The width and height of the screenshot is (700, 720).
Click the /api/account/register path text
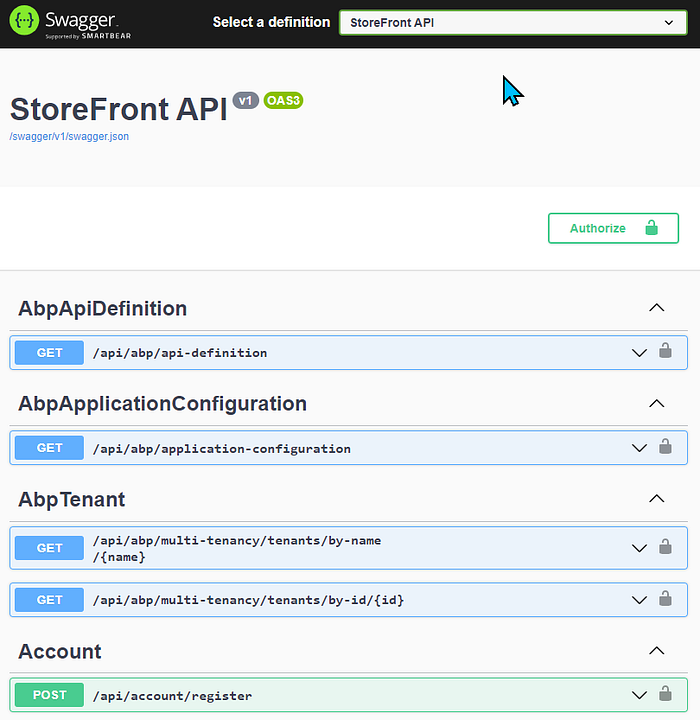172,696
